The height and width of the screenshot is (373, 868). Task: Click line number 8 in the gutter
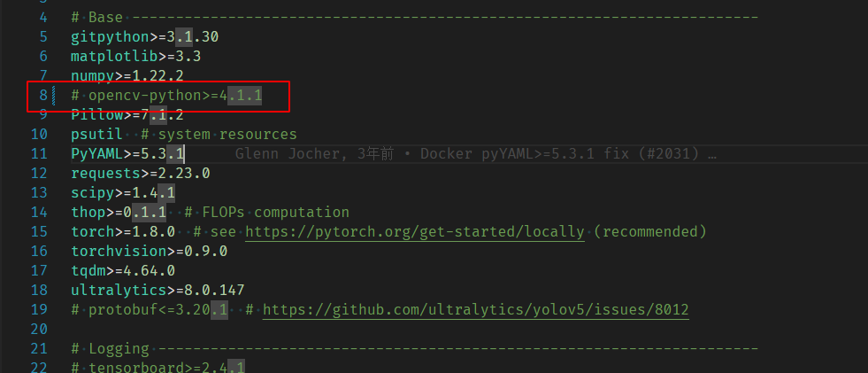click(x=43, y=96)
